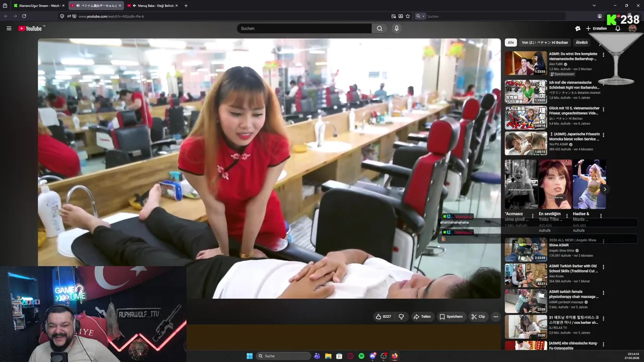The width and height of the screenshot is (644, 362).
Task: Click the Erstellen create button
Action: [596, 29]
